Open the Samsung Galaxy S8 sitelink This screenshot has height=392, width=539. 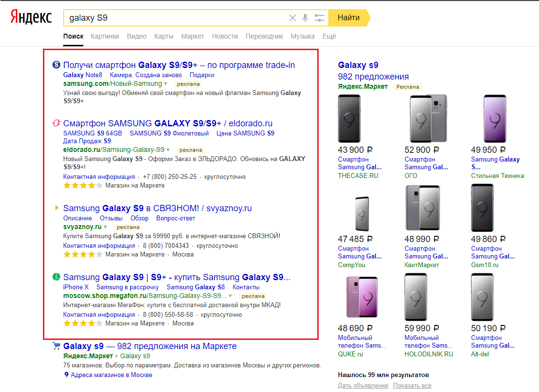196,287
